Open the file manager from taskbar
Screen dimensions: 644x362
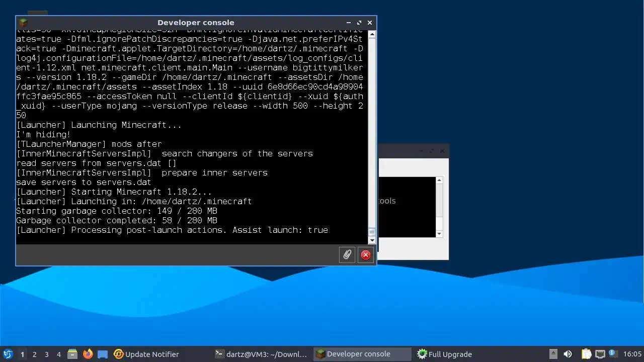[72, 354]
